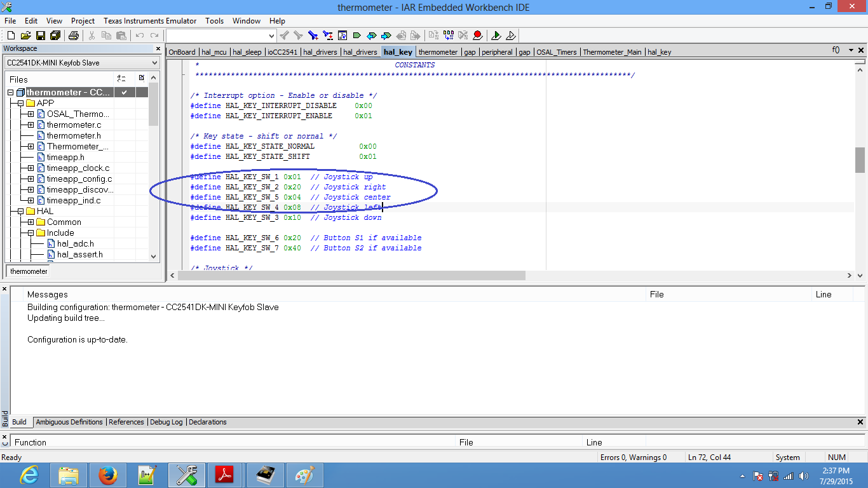Create a new document from the toolbar

[11, 36]
